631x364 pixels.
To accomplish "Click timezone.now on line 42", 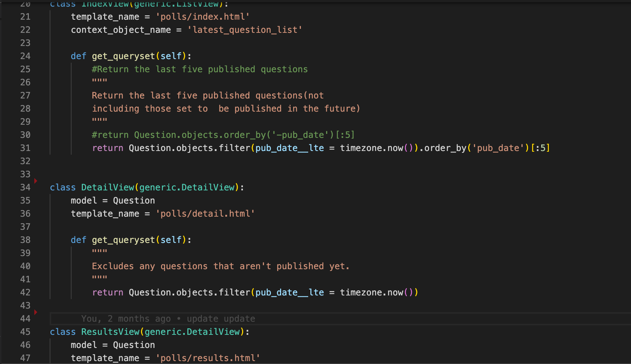I will pyautogui.click(x=372, y=293).
